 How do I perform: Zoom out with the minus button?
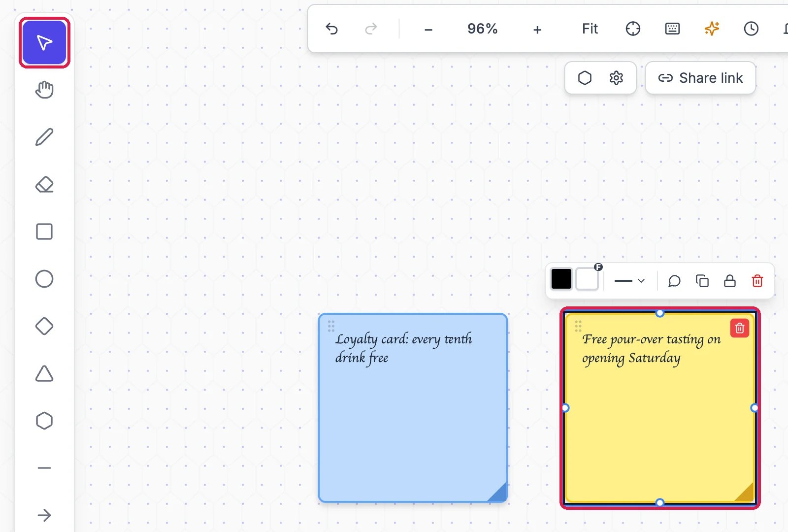pos(428,29)
